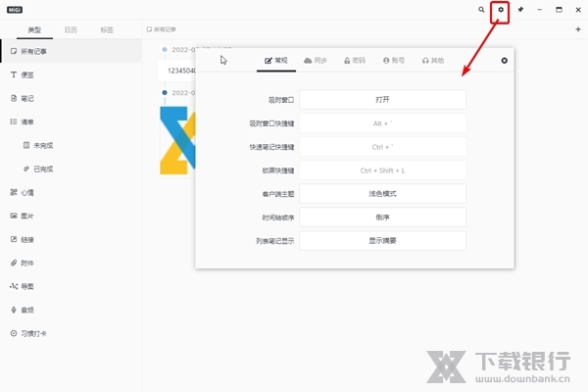Maximize the MIGI window

[x=559, y=10]
